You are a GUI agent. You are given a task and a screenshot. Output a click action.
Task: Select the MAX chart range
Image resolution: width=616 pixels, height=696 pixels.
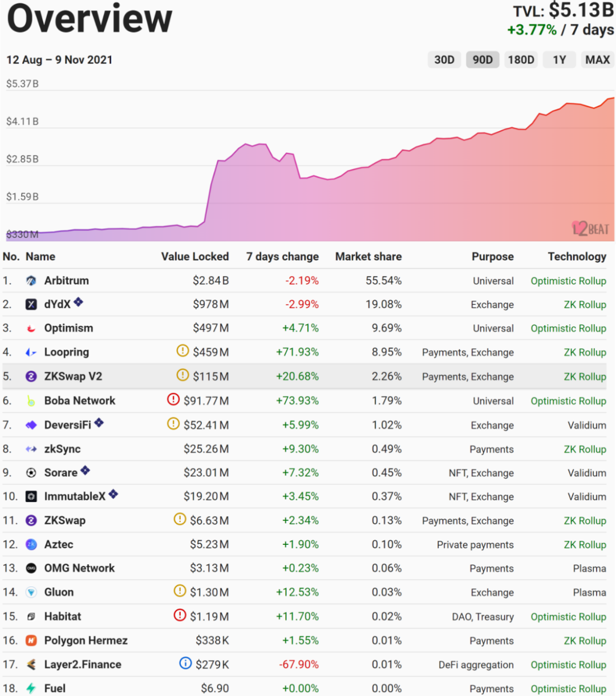click(598, 60)
